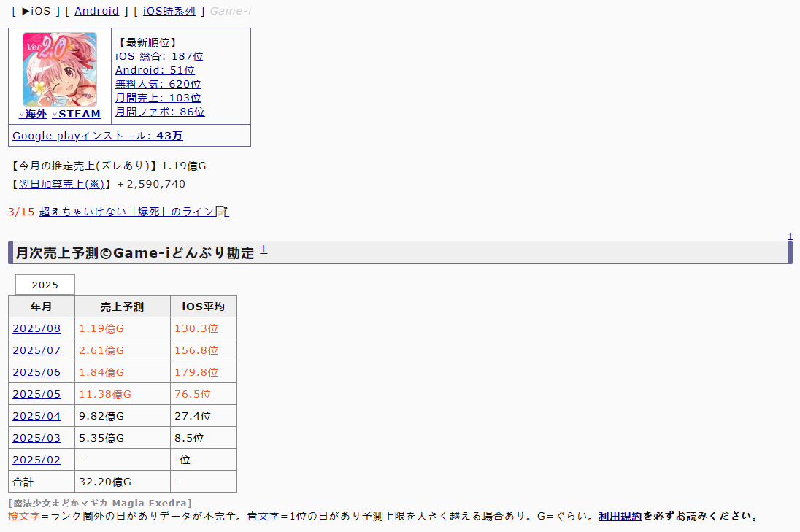The width and height of the screenshot is (800, 532).
Task: Jump to top via the arrow at the far right of the heading
Action: [x=790, y=236]
